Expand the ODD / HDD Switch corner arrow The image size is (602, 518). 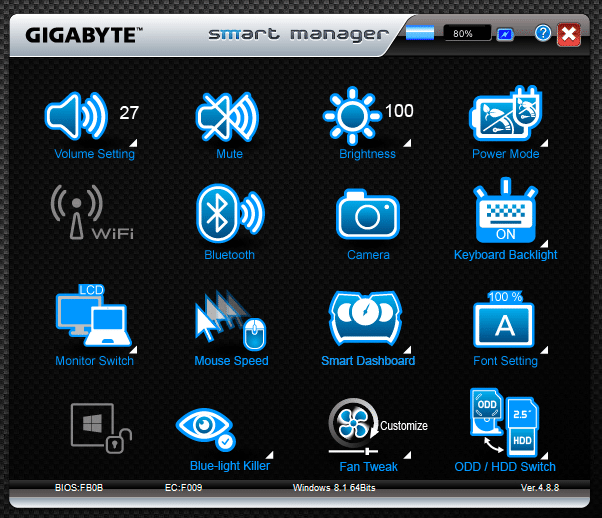point(544,456)
